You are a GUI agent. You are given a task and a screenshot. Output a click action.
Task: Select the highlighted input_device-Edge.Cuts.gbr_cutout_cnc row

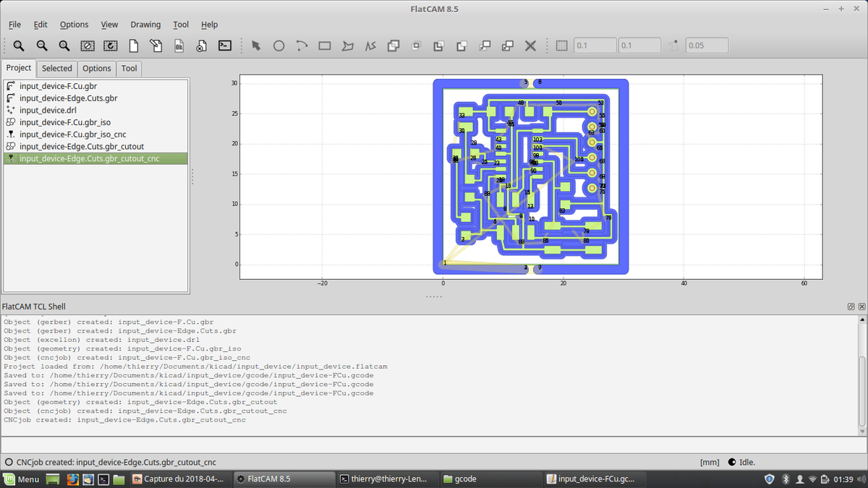(95, 158)
